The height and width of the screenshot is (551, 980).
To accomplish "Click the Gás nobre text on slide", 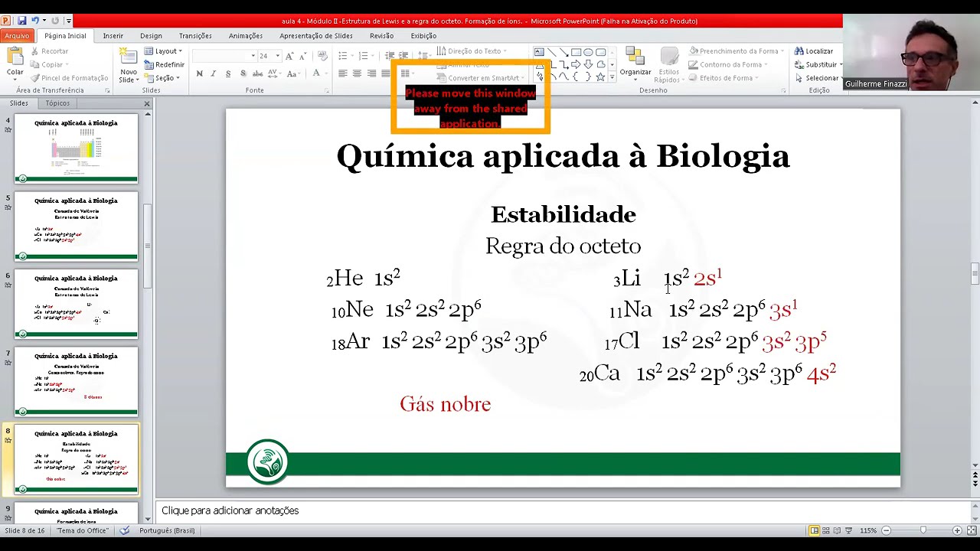I will point(445,404).
